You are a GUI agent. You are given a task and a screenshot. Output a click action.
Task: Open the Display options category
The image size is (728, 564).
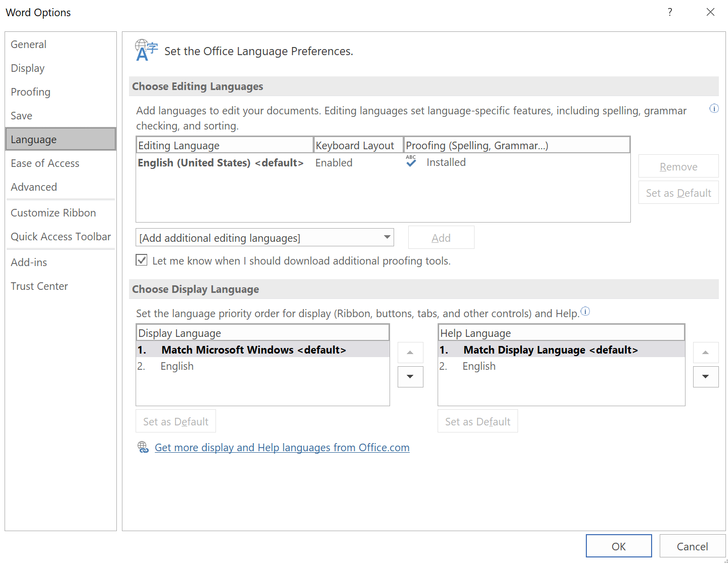tap(61, 68)
